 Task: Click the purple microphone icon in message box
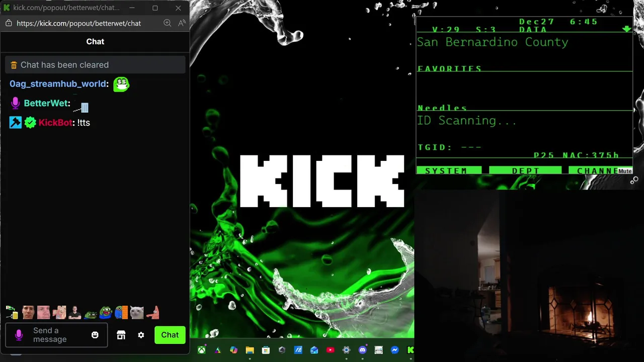click(19, 335)
